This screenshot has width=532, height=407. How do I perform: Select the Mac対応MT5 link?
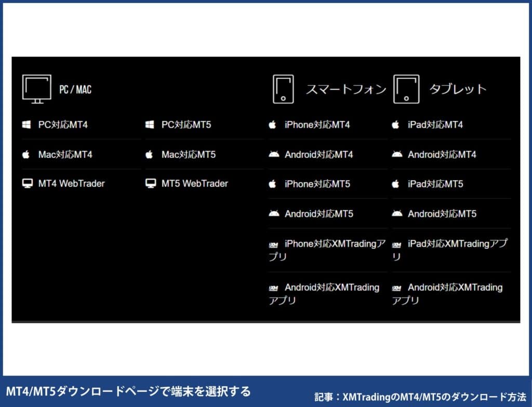coord(189,155)
